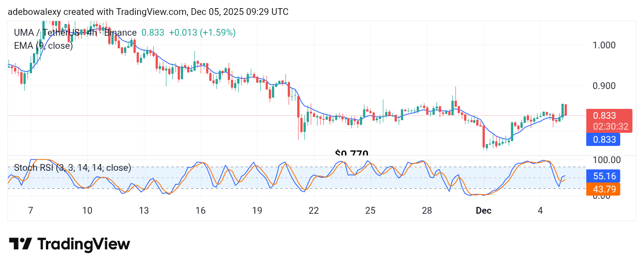Click the 1.000 price axis level
The height and width of the screenshot is (267, 644).
tap(604, 45)
